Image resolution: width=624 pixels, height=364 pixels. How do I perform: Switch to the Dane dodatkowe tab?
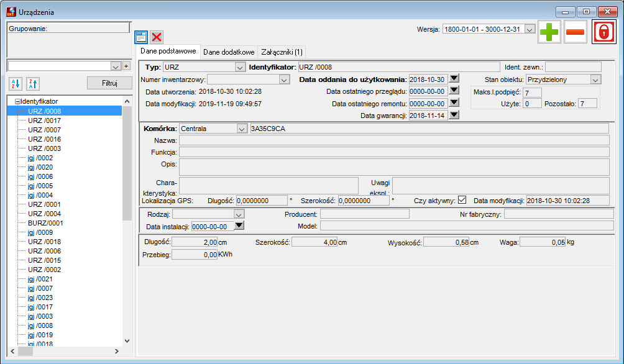[229, 52]
